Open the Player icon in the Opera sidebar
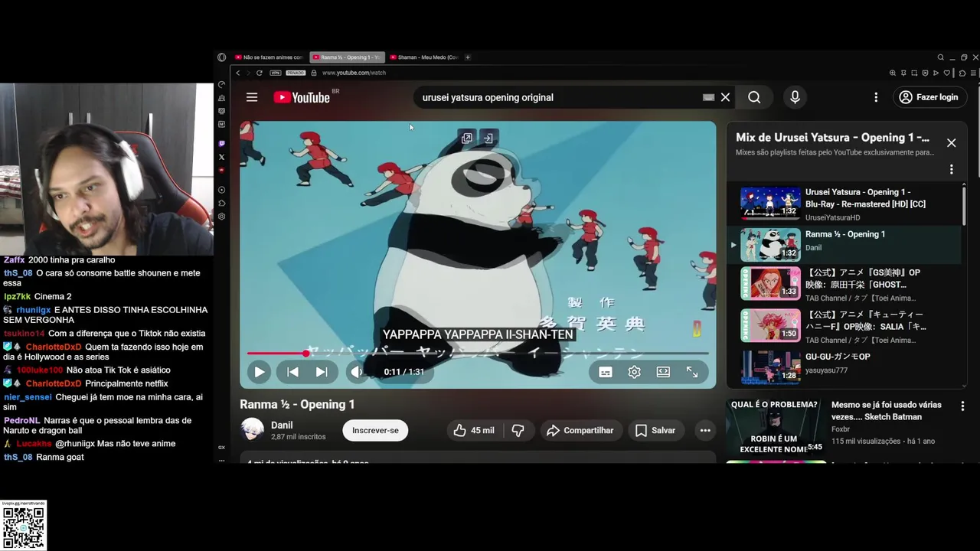This screenshot has height=551, width=980. pyautogui.click(x=221, y=190)
